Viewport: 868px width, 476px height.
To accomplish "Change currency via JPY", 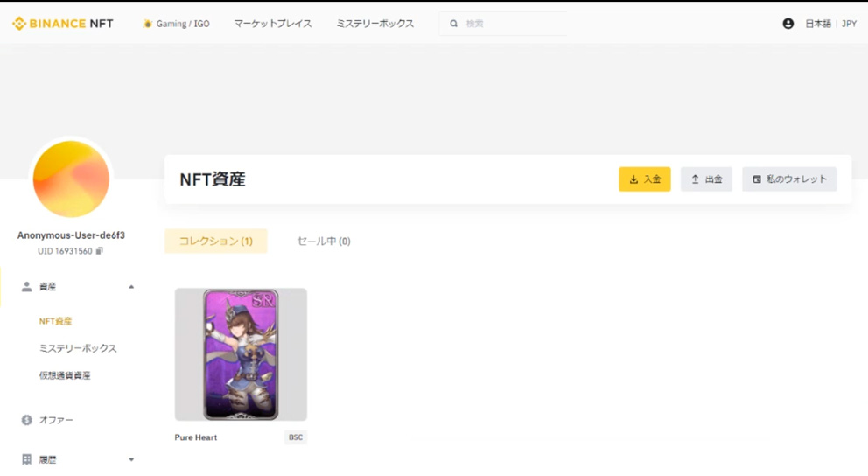I will click(x=849, y=24).
